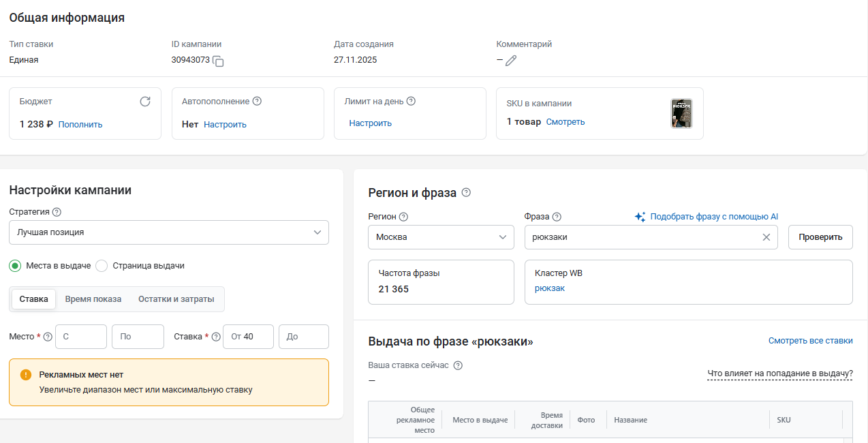Open the Регион dropdown showing Москва
This screenshot has width=868, height=443.
[441, 237]
